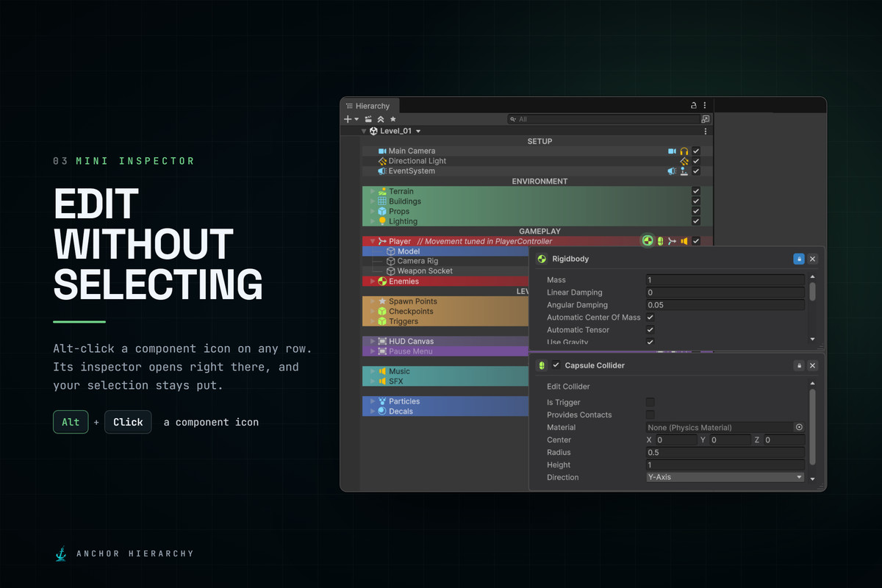Open the Level_01 scene options menu
The width and height of the screenshot is (882, 588).
click(706, 131)
